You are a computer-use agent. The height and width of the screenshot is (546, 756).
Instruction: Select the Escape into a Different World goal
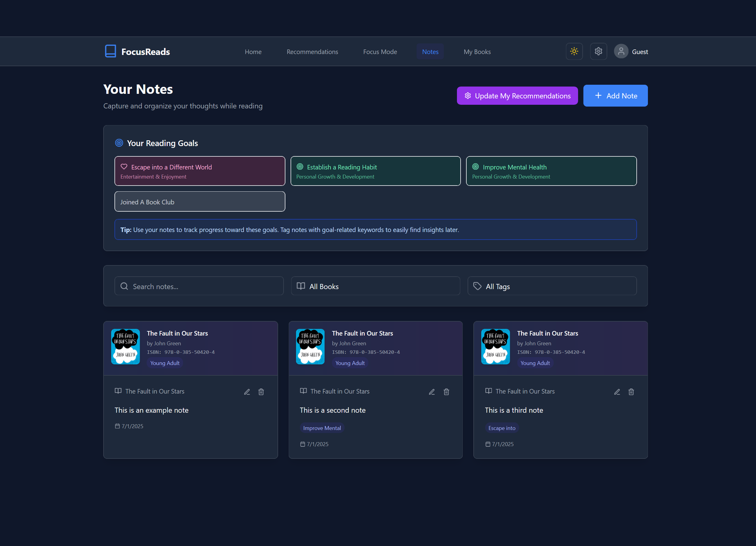[200, 171]
